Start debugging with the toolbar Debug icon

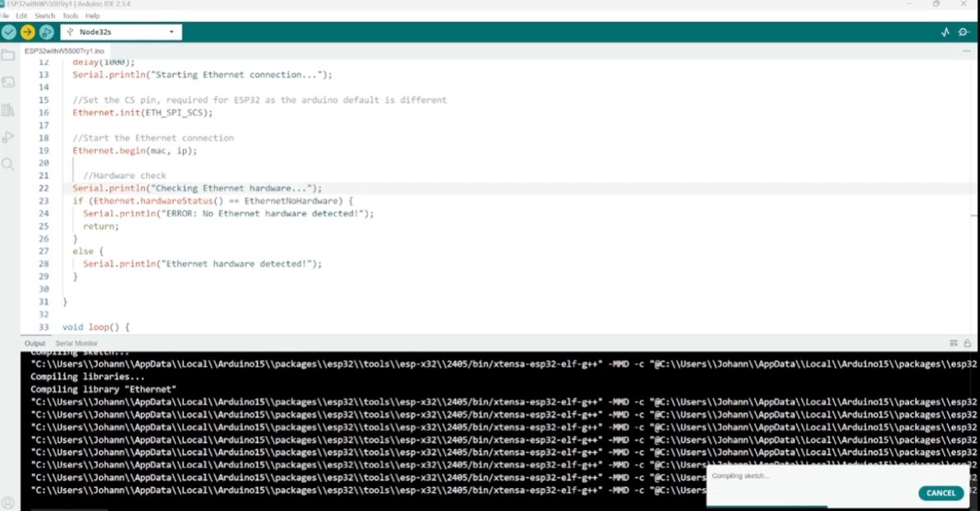point(47,32)
